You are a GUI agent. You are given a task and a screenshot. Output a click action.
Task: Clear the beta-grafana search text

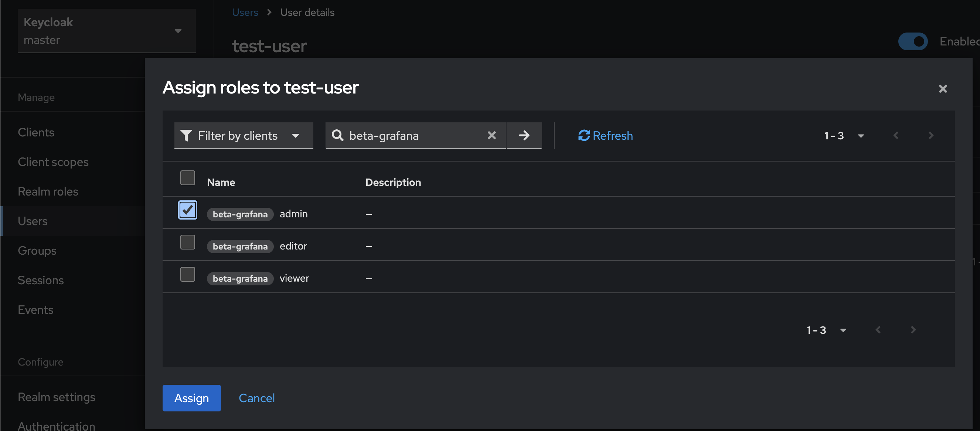(x=491, y=135)
